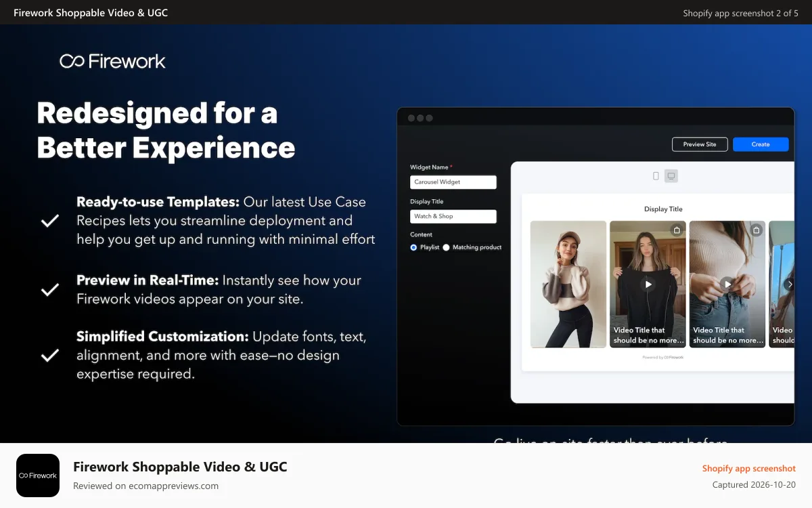The image size is (812, 508).
Task: Click Shopify app screenshot 2 of 5 text
Action: click(741, 13)
